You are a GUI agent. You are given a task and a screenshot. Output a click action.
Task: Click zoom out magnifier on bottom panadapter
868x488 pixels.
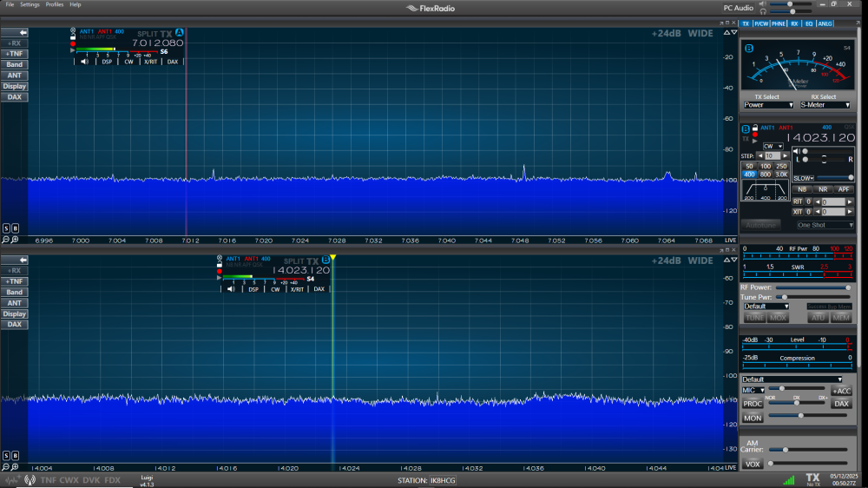pyautogui.click(x=6, y=465)
